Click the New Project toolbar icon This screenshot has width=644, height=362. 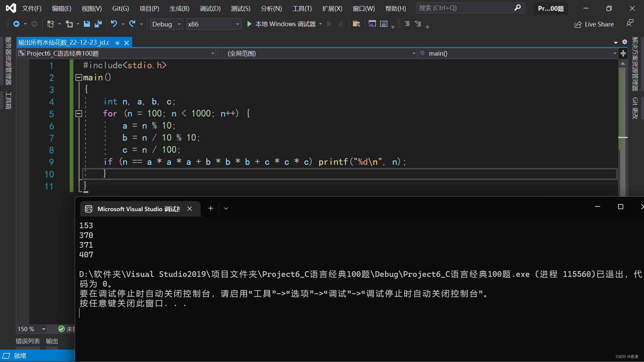(x=50, y=24)
